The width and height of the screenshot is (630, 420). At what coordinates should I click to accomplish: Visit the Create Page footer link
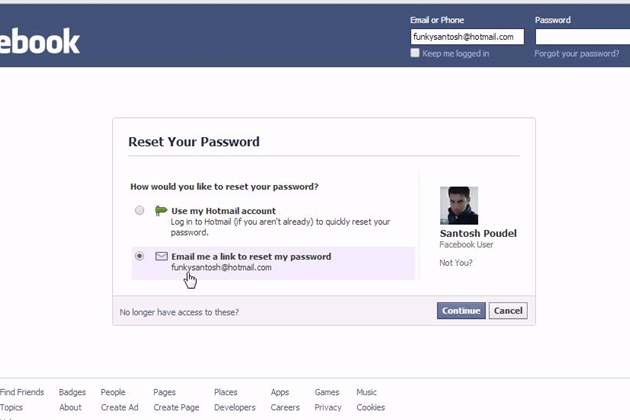coord(176,408)
